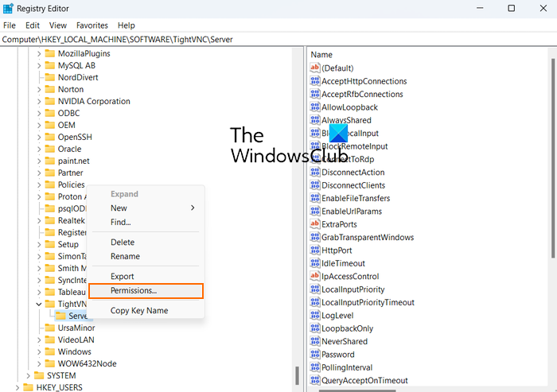This screenshot has width=557, height=392.
Task: Select the AlwaysShared value
Action: click(346, 120)
